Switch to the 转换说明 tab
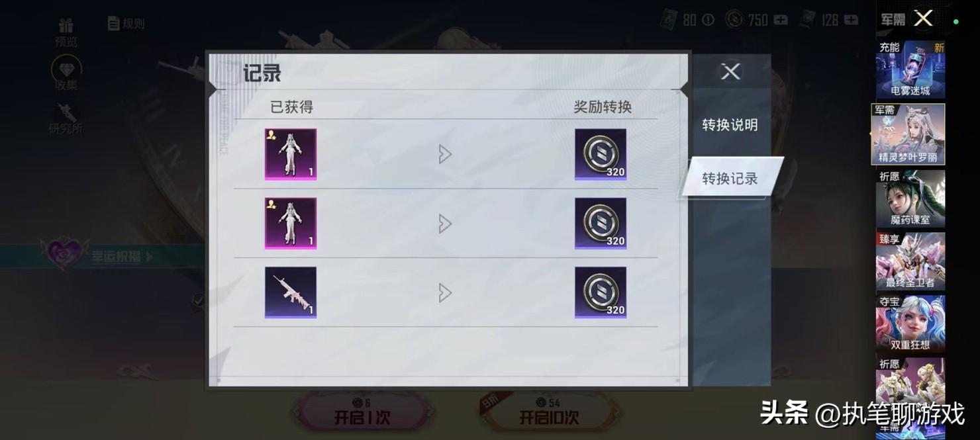980x440 pixels. [730, 125]
